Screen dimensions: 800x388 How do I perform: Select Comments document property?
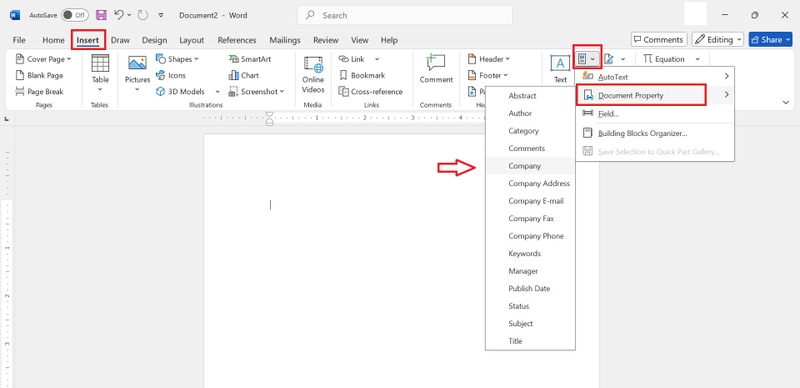[530, 149]
